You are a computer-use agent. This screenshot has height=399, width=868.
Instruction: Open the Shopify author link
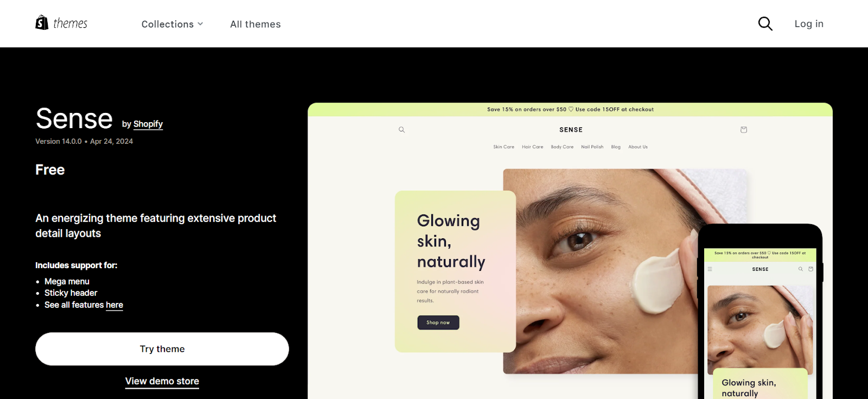[148, 124]
